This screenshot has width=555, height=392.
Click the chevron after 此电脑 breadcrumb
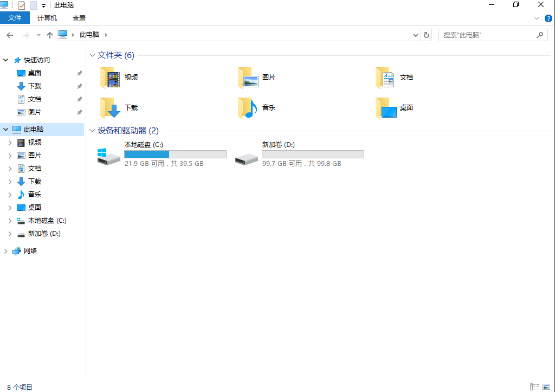106,35
